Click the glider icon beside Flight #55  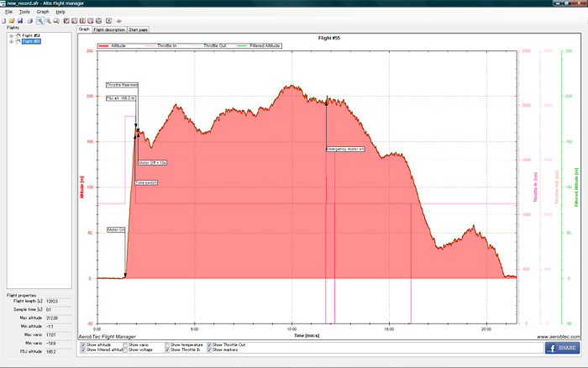[x=18, y=41]
